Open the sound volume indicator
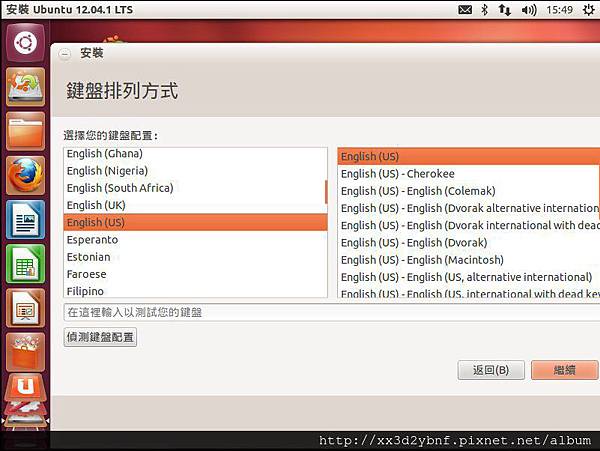This screenshot has height=451, width=600. (529, 10)
